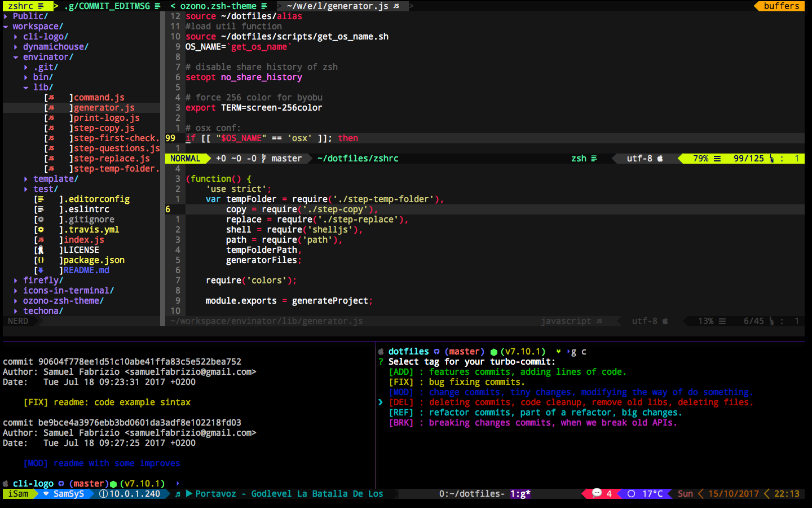Switch to the zshrc buffer tab

pos(28,6)
